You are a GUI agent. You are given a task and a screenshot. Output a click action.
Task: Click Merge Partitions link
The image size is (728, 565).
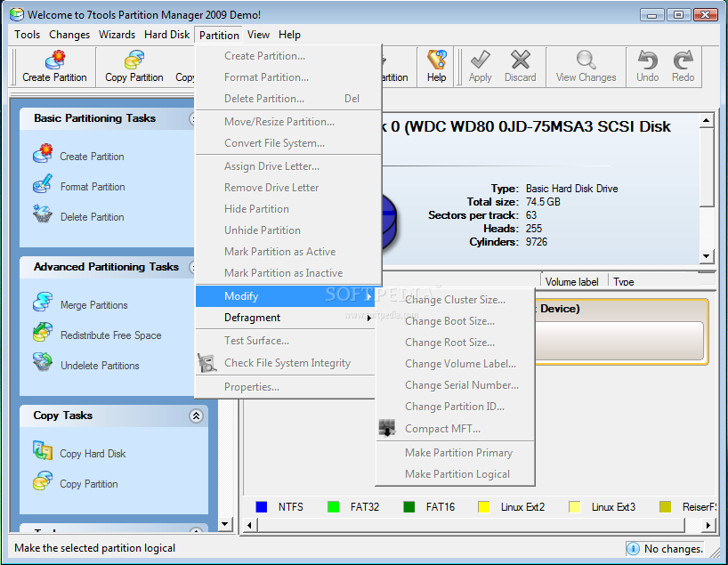point(93,305)
